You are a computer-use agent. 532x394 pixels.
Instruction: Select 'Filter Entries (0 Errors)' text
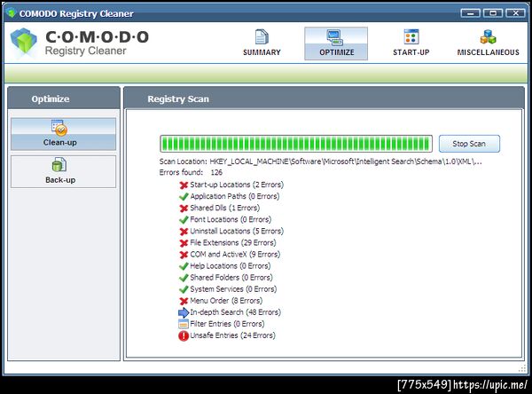tap(227, 324)
